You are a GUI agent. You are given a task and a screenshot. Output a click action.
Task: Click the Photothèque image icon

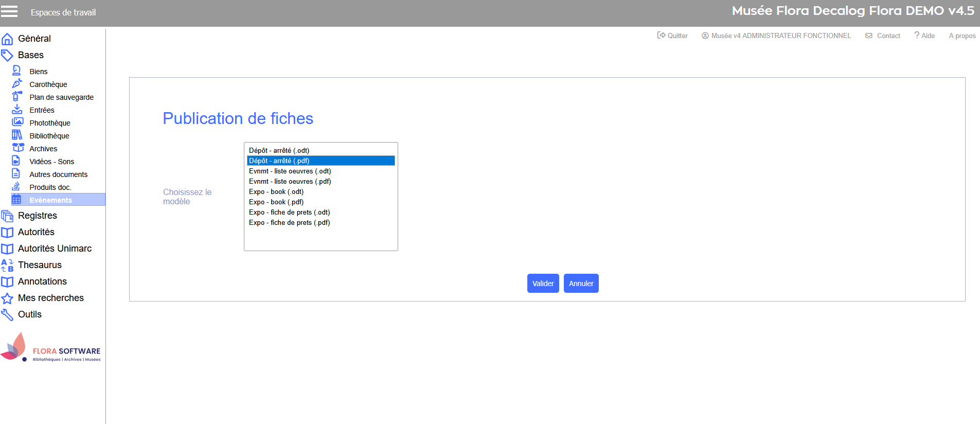17,122
